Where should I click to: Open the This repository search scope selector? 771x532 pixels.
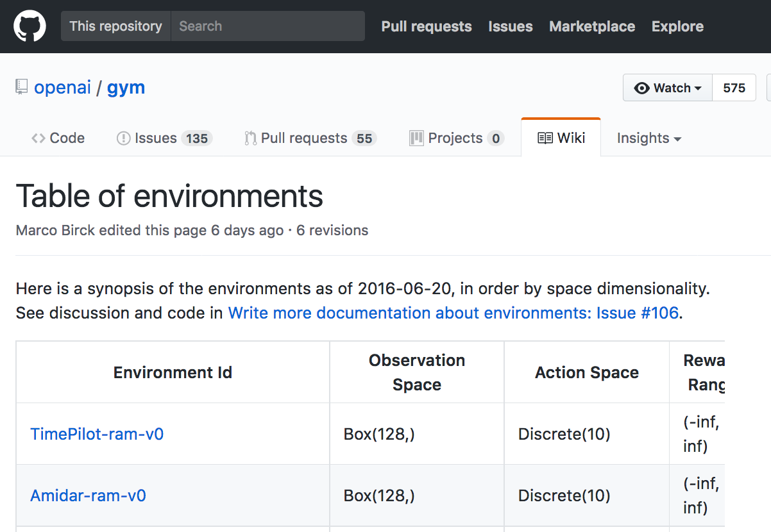pyautogui.click(x=115, y=26)
